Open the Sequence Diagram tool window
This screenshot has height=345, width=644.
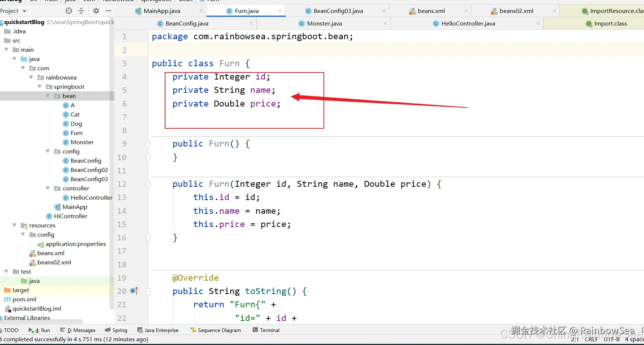pos(215,330)
